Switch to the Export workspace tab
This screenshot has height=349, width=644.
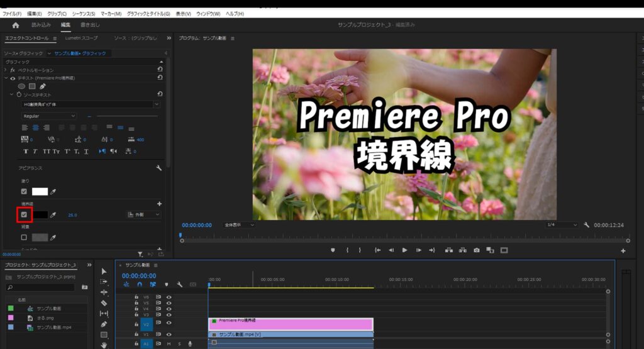pos(90,25)
